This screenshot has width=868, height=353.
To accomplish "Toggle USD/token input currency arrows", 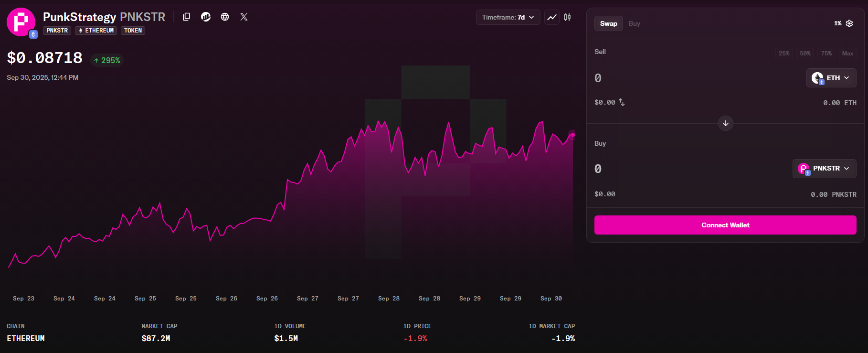I will (x=622, y=102).
